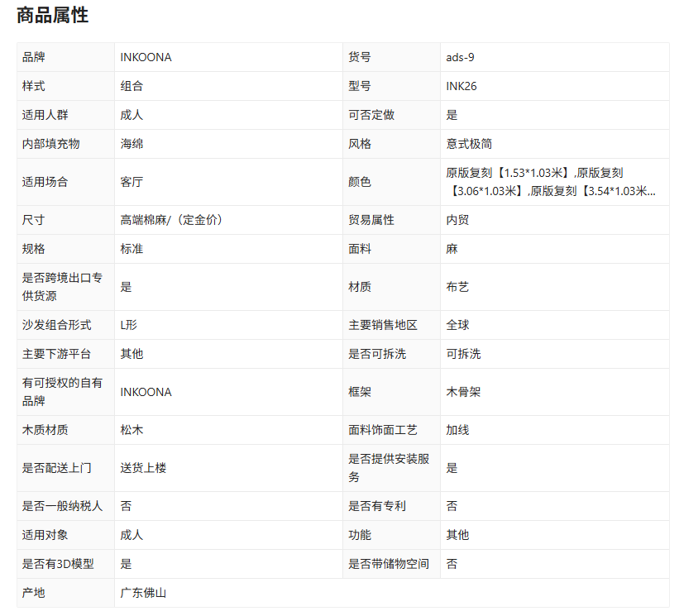Select the 布艺 material value

457,287
